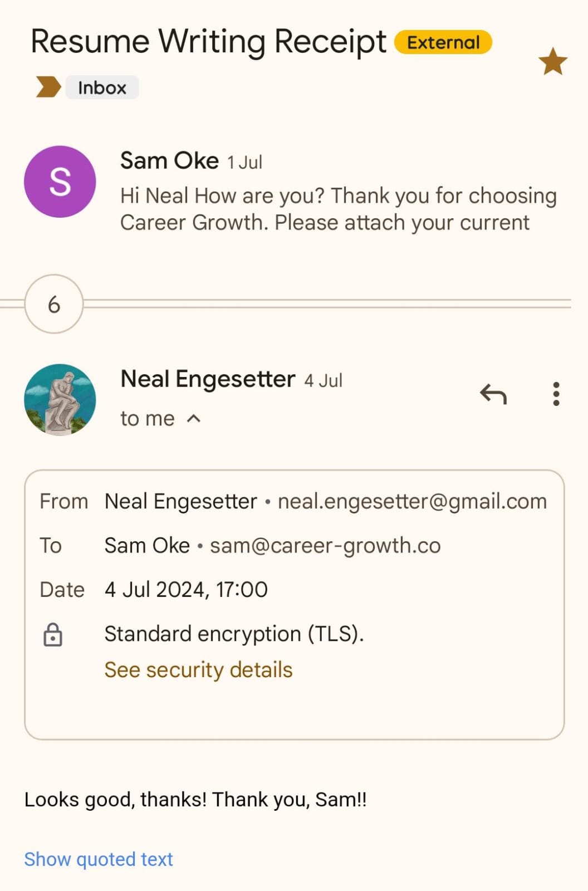Open the three-dot more options menu
Viewport: 588px width, 891px height.
click(556, 394)
